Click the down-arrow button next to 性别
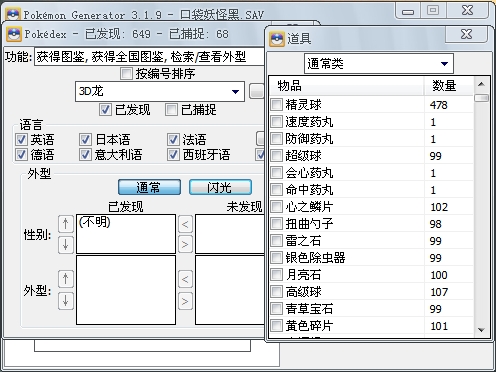This screenshot has width=496, height=372. 66,245
